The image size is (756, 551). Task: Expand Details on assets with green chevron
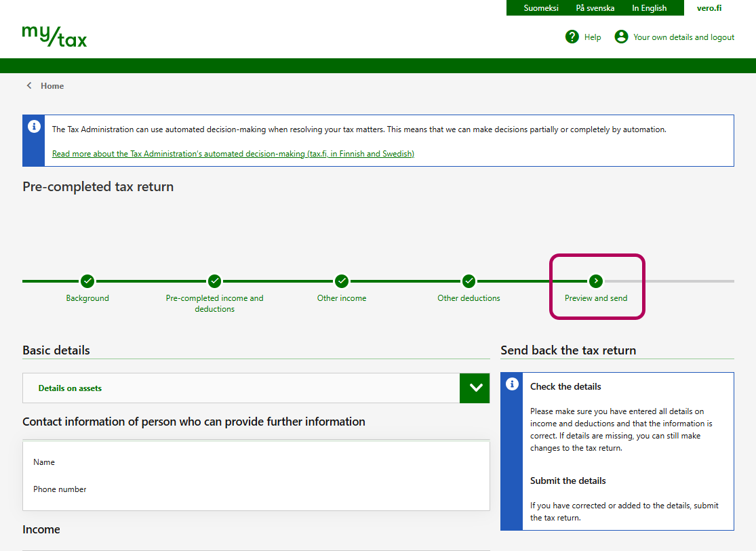pos(475,388)
